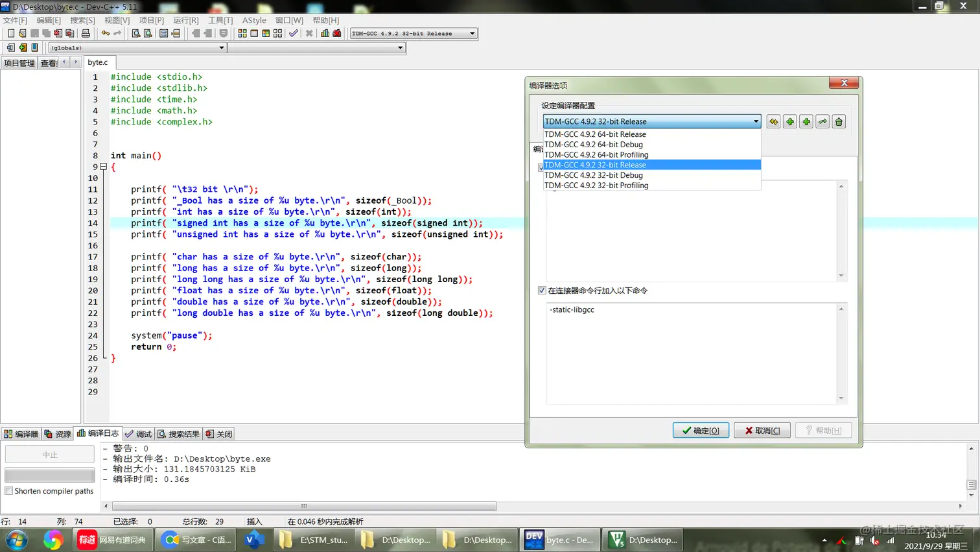Click in the linker commands text box

[691, 354]
